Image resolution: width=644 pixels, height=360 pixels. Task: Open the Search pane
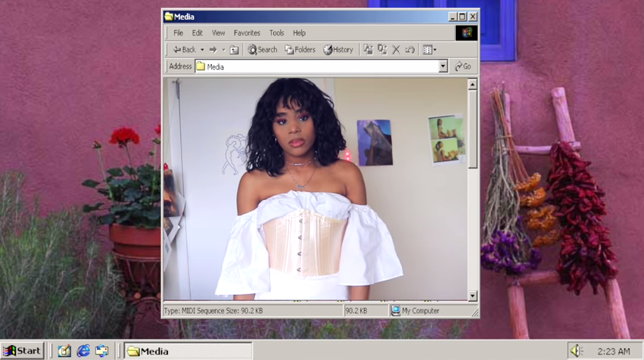point(263,50)
